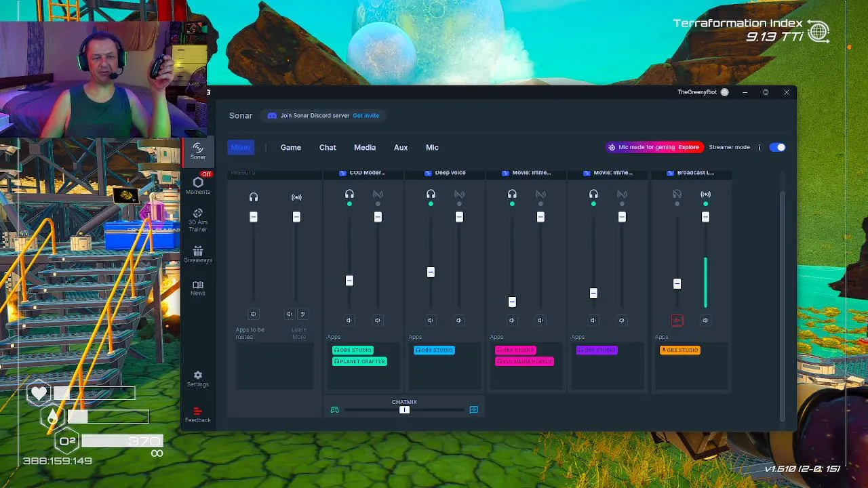
Task: Open Settings gear in sidebar
Action: [x=197, y=379]
